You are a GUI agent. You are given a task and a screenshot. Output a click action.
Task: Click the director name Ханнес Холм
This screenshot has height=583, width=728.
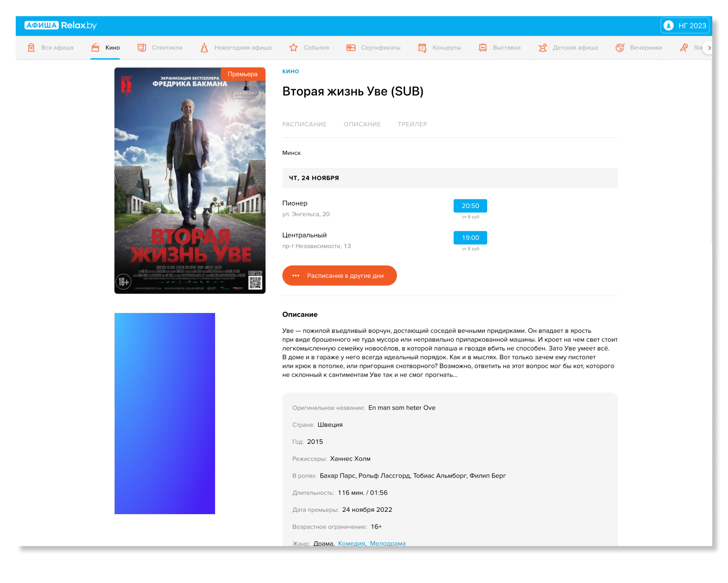[350, 459]
